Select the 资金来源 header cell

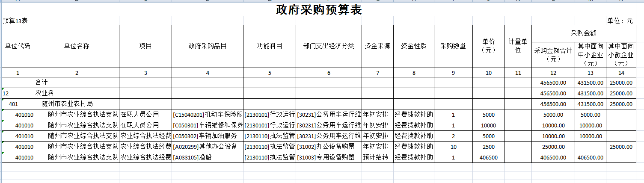pos(377,46)
